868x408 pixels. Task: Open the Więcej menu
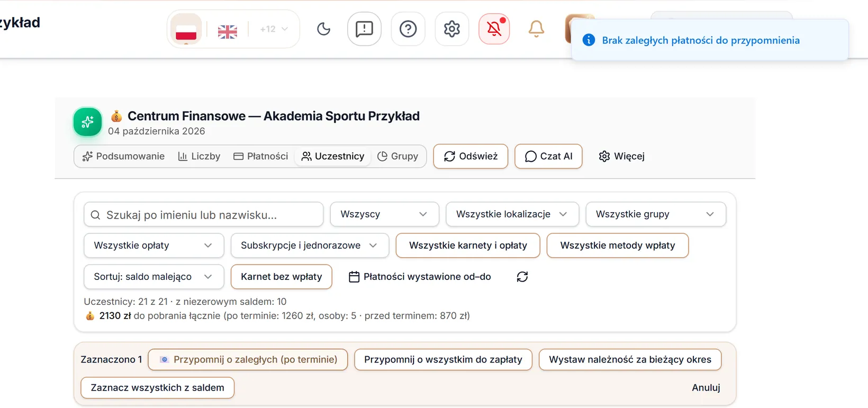pos(622,156)
